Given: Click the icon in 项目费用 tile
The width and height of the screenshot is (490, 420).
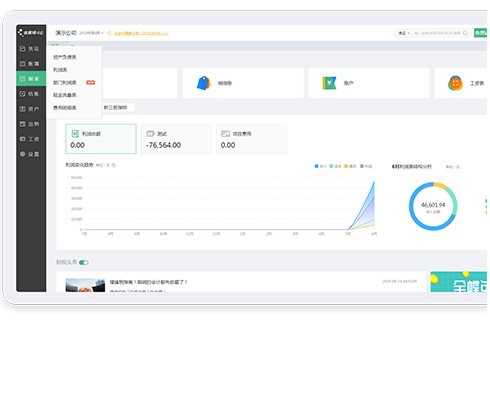Looking at the screenshot, I should [226, 134].
